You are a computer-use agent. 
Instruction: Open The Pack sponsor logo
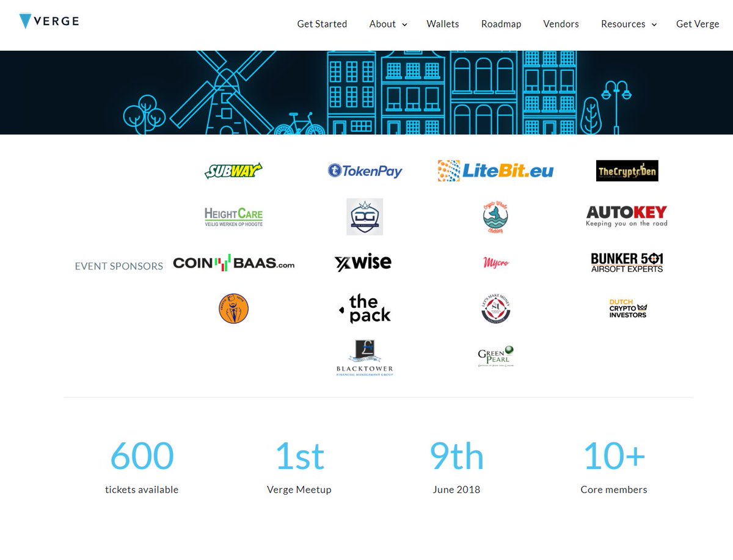click(x=365, y=308)
